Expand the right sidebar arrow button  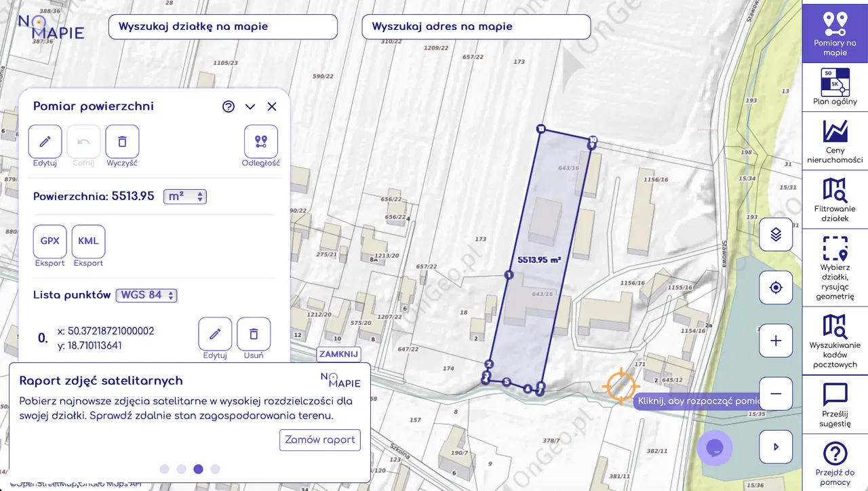(x=776, y=447)
